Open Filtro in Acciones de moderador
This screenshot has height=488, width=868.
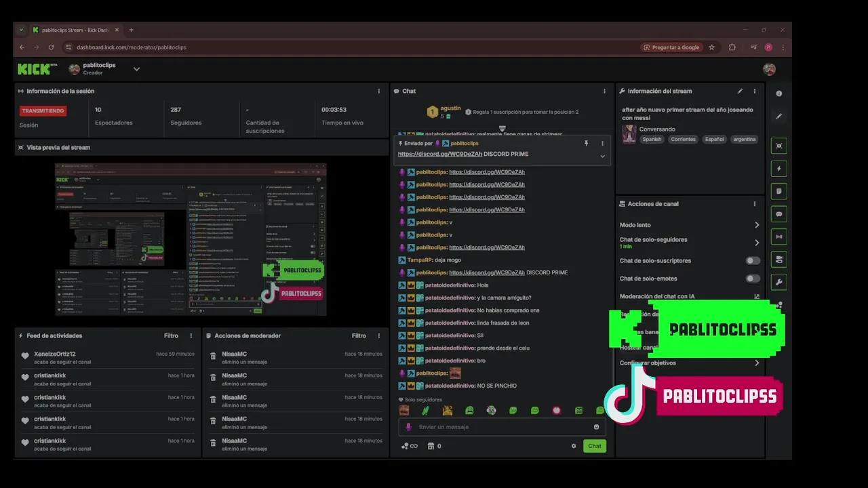pos(359,335)
